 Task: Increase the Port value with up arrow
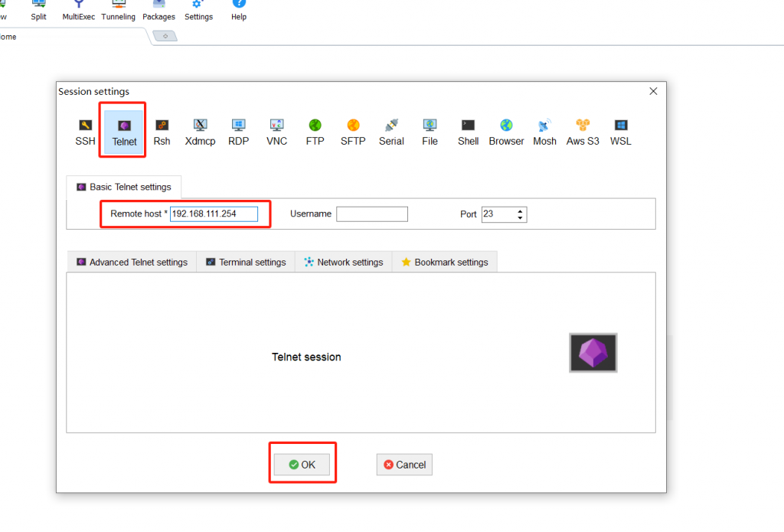coord(521,211)
